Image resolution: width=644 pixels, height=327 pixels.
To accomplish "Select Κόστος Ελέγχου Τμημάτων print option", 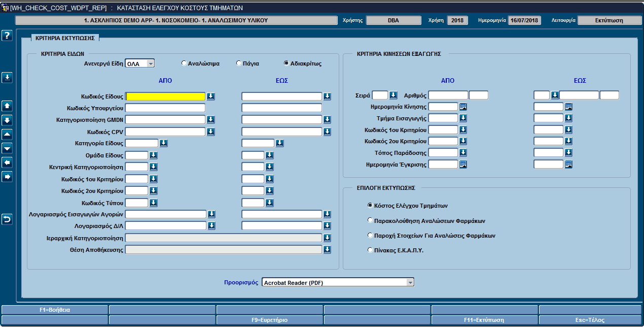I will (370, 206).
